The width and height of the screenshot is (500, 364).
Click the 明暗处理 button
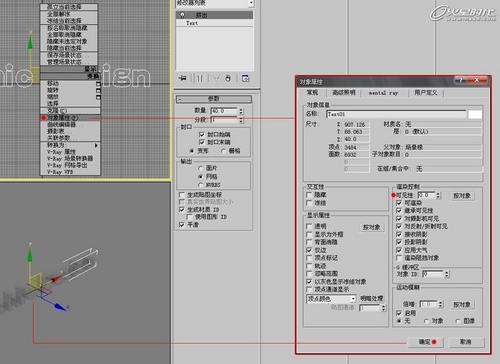pos(372,299)
